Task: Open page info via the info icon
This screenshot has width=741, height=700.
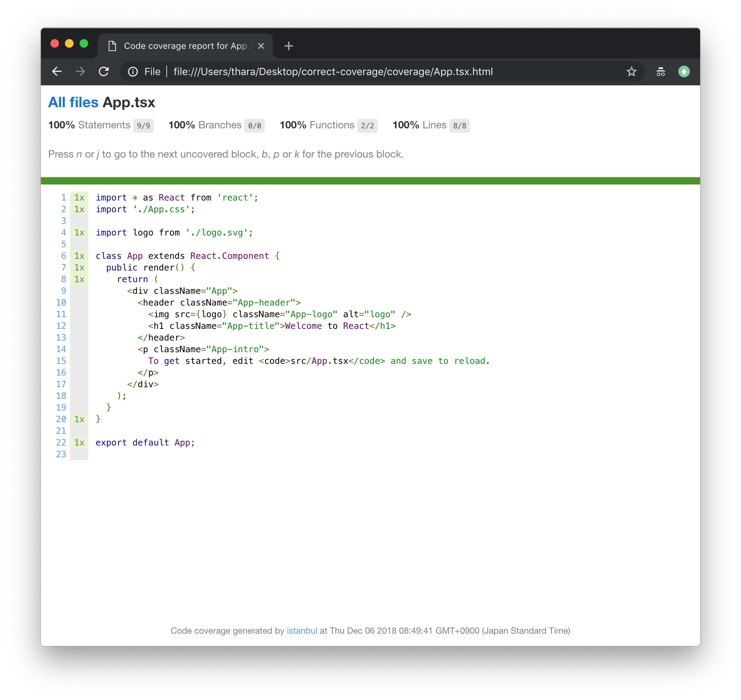Action: 133,72
